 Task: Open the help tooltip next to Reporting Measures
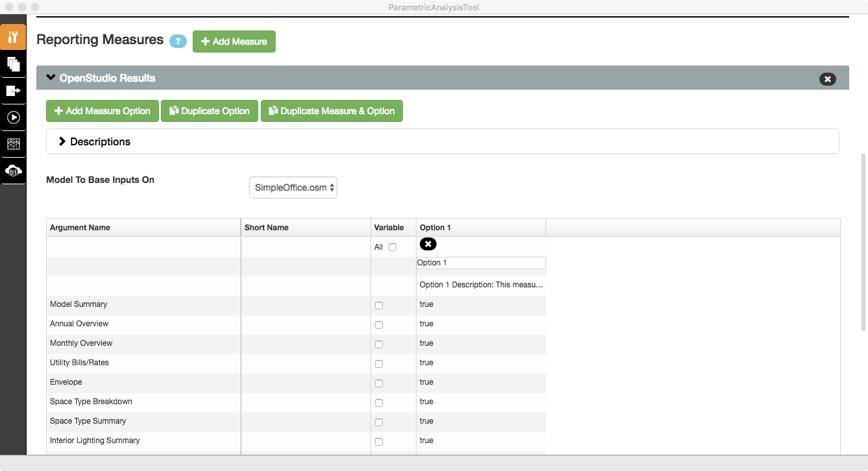point(177,41)
